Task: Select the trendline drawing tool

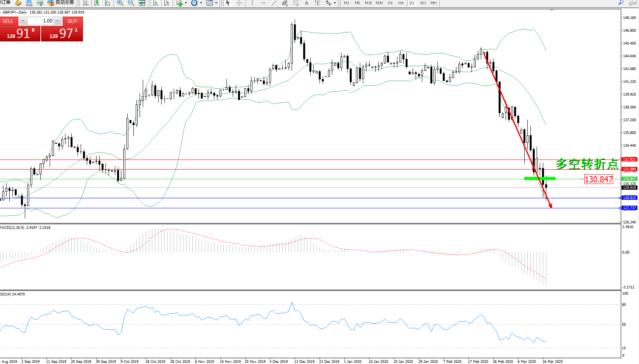Action: (x=274, y=3)
